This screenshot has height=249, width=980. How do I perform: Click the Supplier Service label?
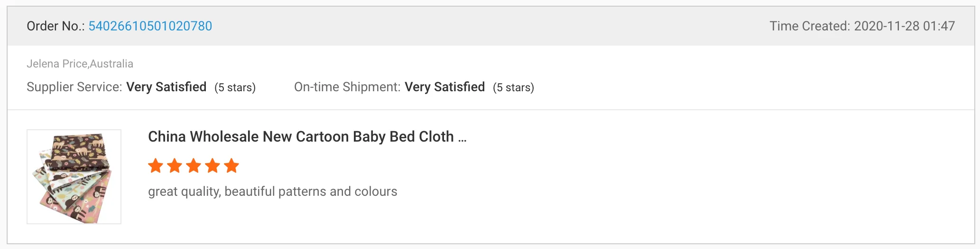tap(74, 87)
